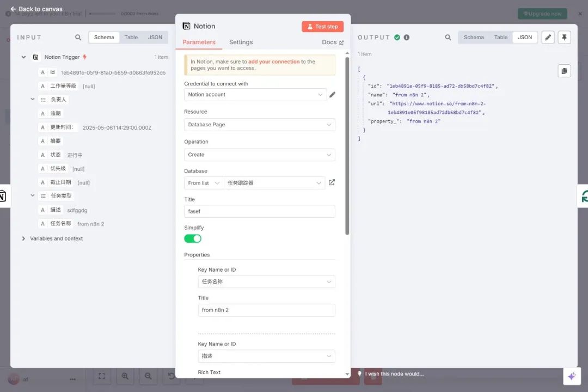Collapse the 负责人 field group
588x392 pixels.
[x=33, y=99]
